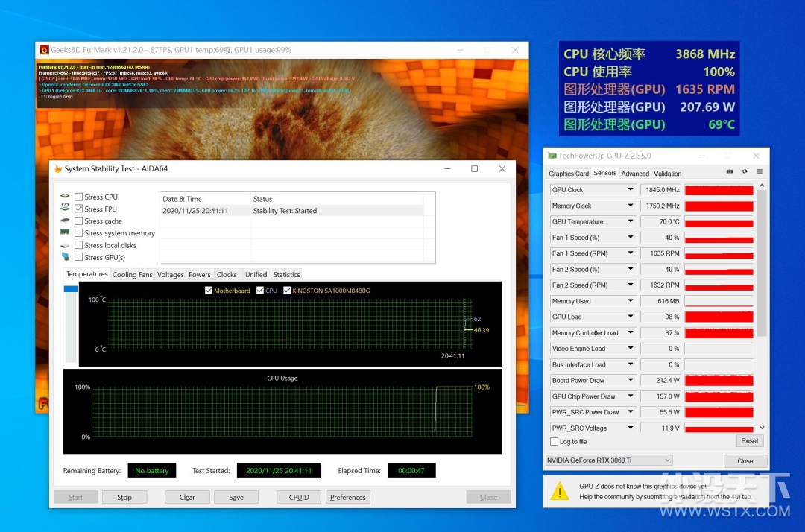805x532 pixels.
Task: Switch to the Clocks tab
Action: 227,274
